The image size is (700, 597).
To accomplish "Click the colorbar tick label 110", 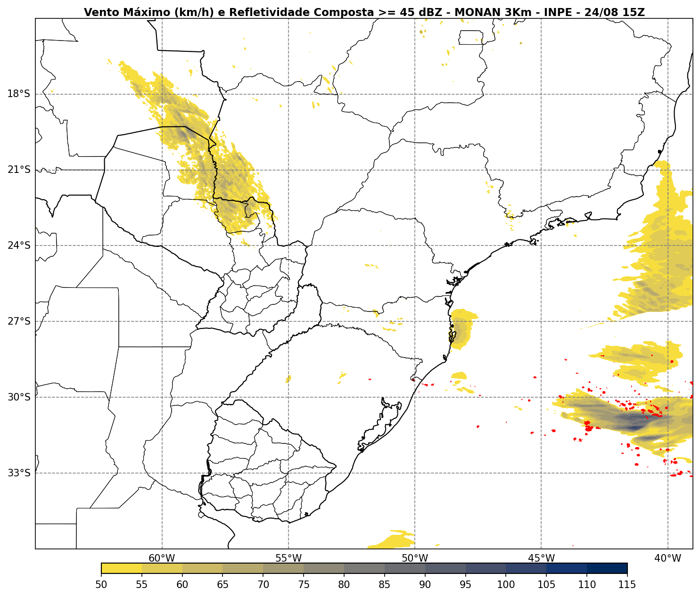I will (587, 585).
